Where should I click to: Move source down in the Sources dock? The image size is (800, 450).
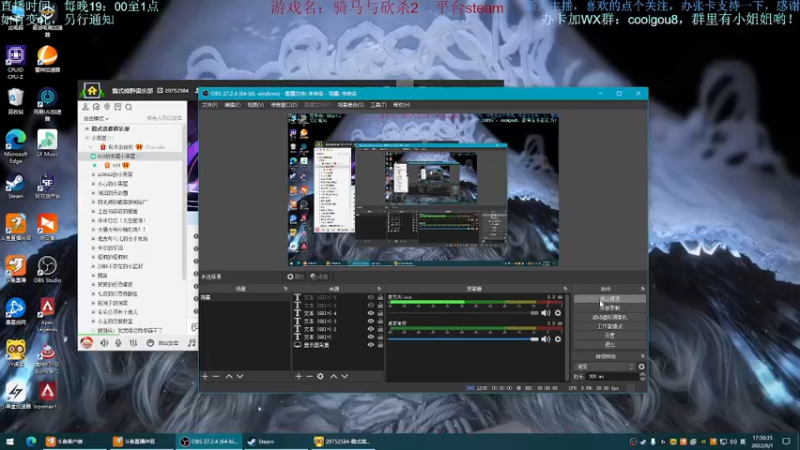pos(344,376)
